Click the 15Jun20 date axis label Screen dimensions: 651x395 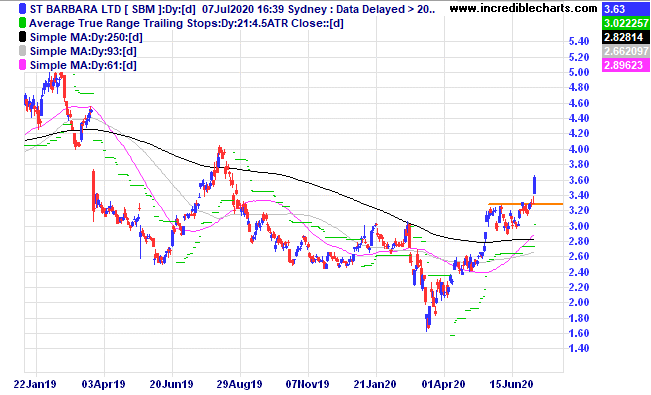tap(512, 384)
